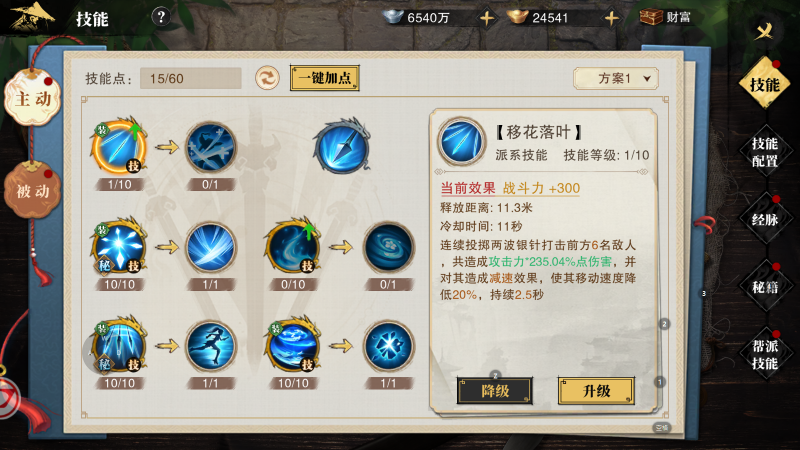Open the help question mark icon
This screenshot has width=800, height=450.
(x=161, y=18)
